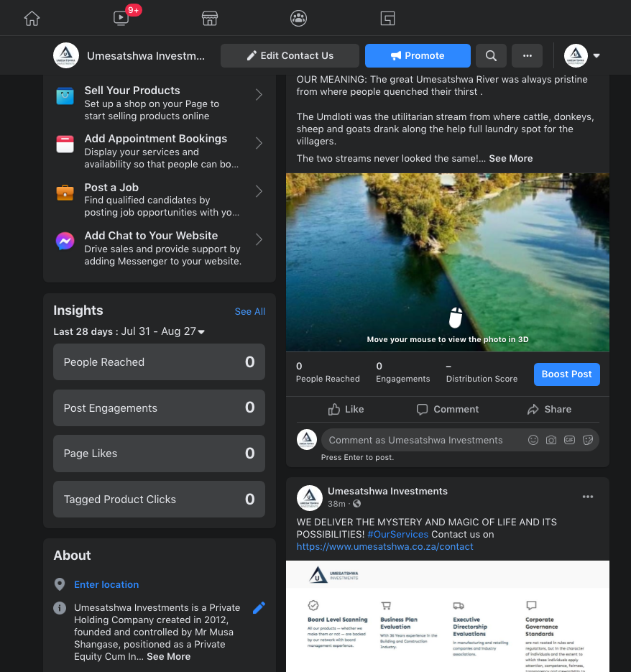Click the commenter avatar beside comment box
The width and height of the screenshot is (631, 672).
click(x=307, y=440)
